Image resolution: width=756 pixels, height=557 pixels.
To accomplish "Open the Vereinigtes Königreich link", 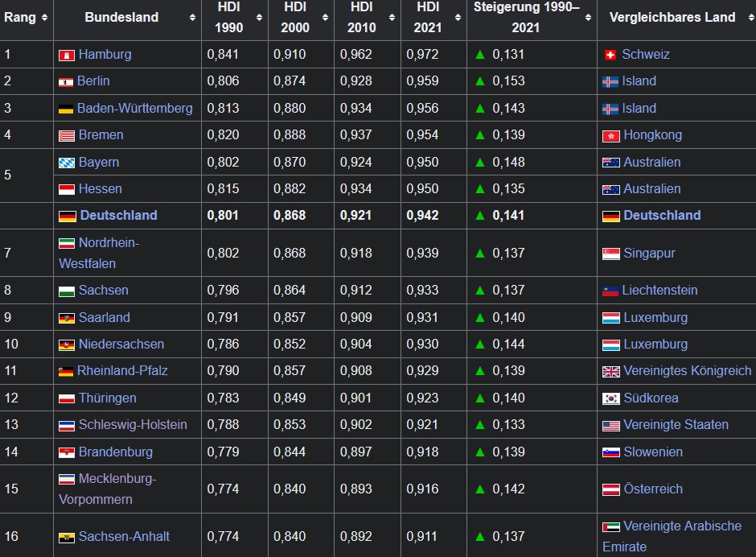I will point(687,371).
